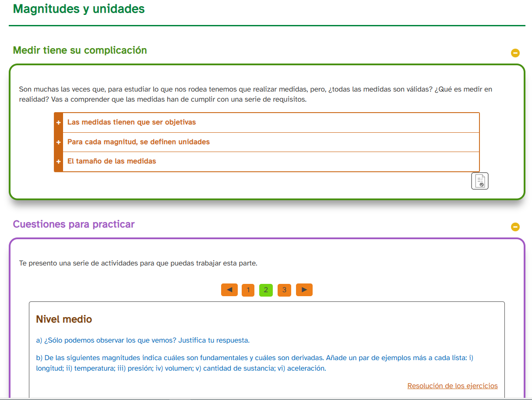This screenshot has width=532, height=400.
Task: Open the checklist document icon below the accordion
Action: tap(479, 181)
